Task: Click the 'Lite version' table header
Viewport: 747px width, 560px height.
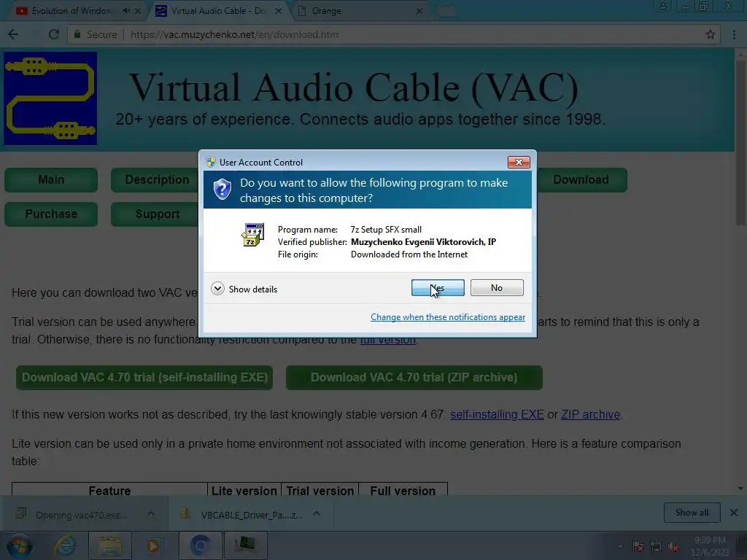Action: click(x=244, y=491)
